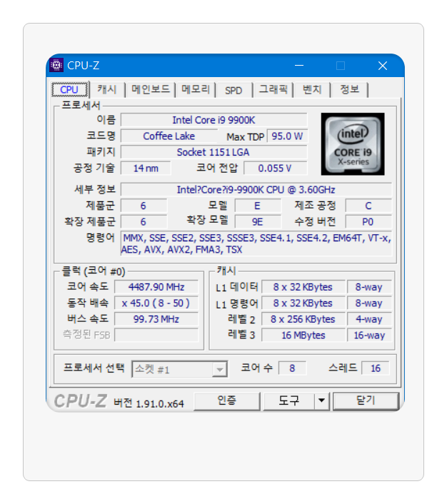Image resolution: width=447 pixels, height=504 pixels.
Task: Click the 도구 button
Action: [x=288, y=400]
